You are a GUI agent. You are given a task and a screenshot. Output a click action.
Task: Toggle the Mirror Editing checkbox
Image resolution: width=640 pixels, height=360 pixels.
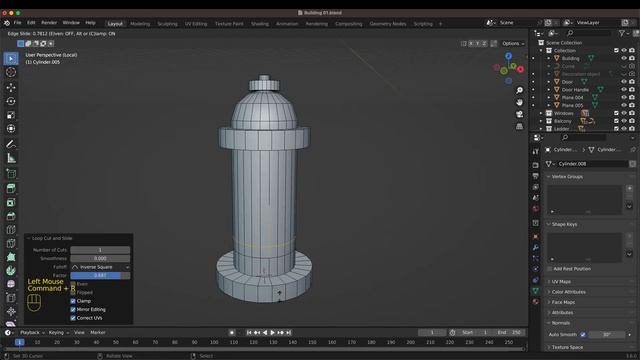point(73,309)
